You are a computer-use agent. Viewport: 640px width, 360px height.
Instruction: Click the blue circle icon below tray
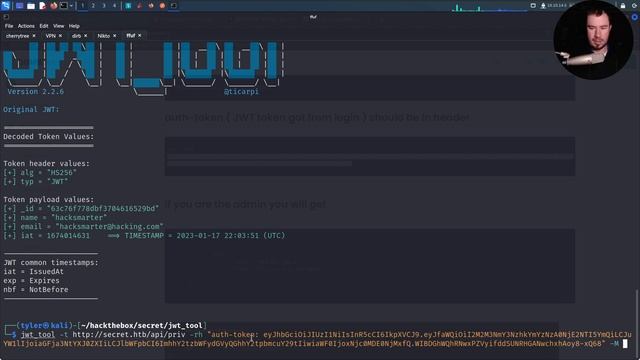(x=635, y=17)
